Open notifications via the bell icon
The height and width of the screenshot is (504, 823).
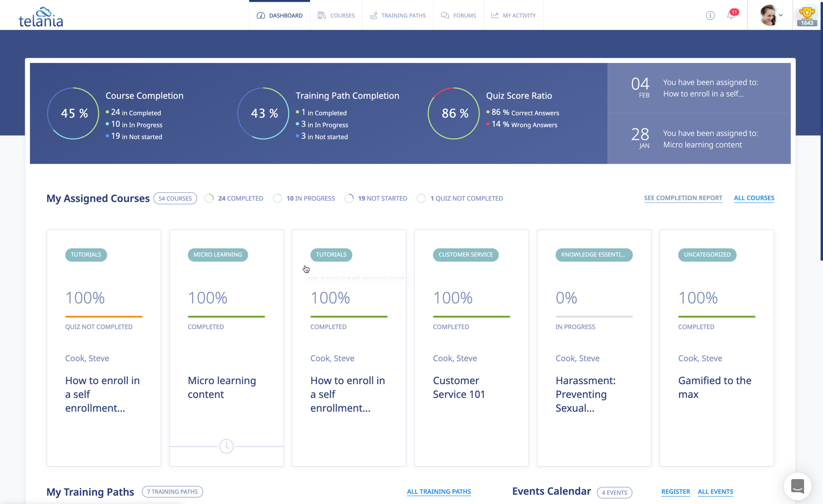731,15
